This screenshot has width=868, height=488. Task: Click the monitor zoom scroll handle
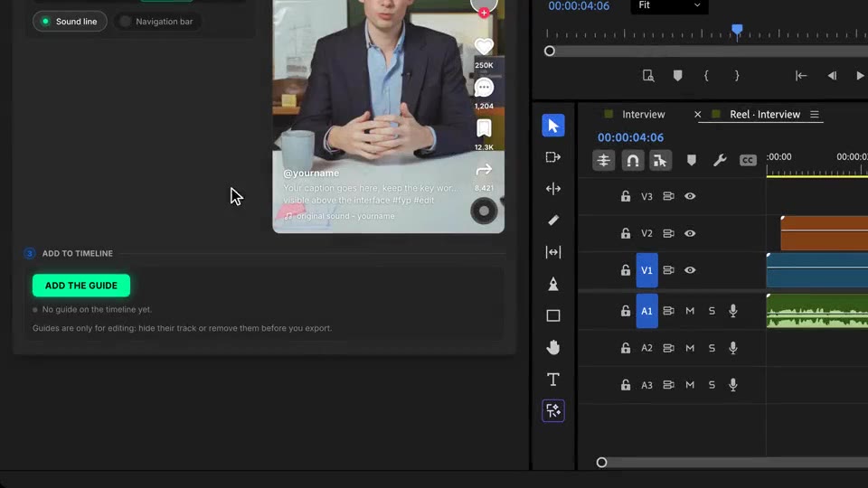point(549,51)
